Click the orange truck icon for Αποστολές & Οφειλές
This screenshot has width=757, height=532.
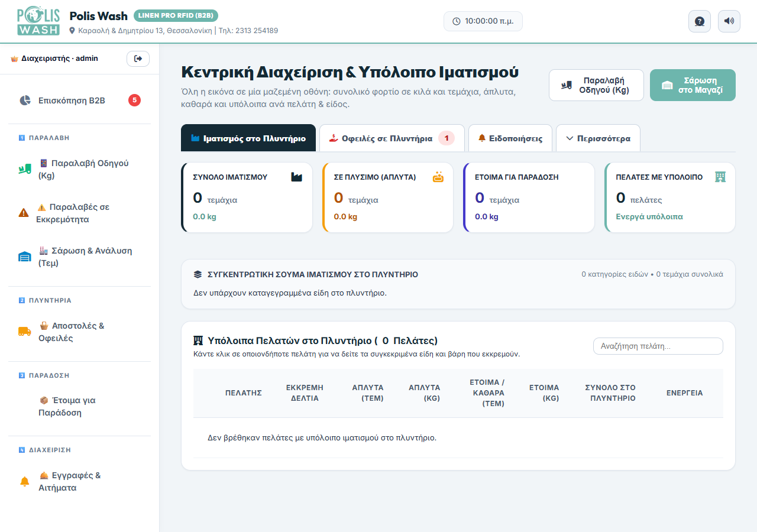(24, 332)
